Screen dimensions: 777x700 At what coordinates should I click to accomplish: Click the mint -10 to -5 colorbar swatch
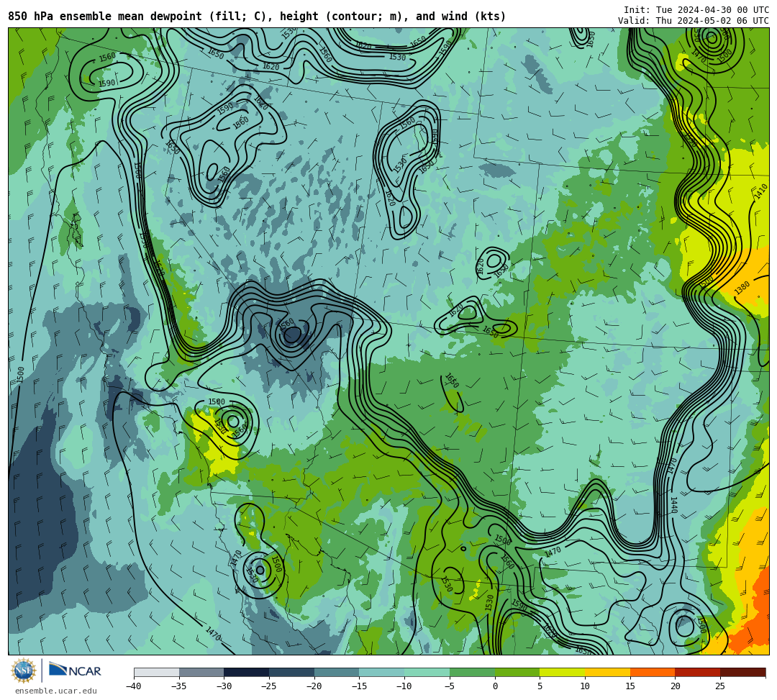(x=427, y=672)
